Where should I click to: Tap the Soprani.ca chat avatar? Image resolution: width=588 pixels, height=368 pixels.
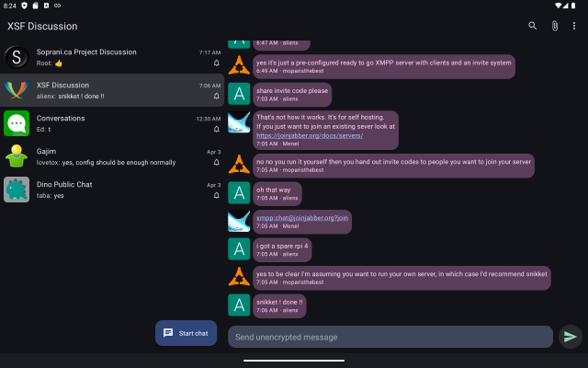[17, 57]
